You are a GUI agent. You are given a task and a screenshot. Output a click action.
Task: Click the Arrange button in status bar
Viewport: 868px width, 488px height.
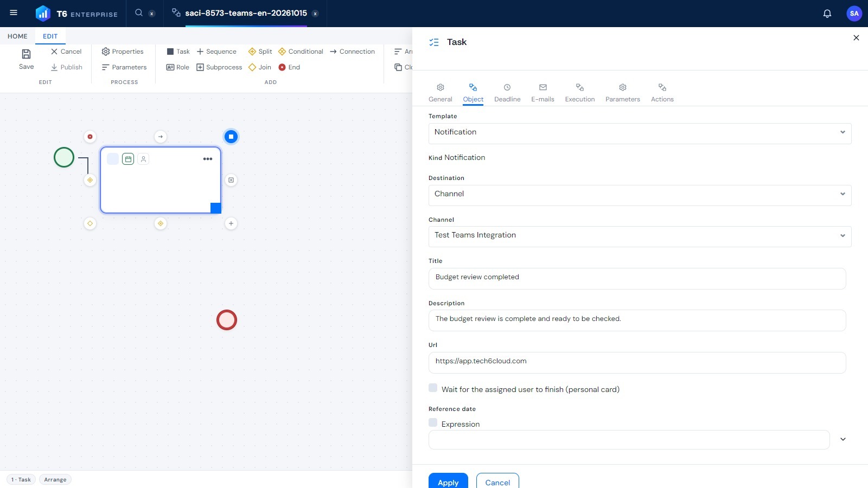[55, 479]
